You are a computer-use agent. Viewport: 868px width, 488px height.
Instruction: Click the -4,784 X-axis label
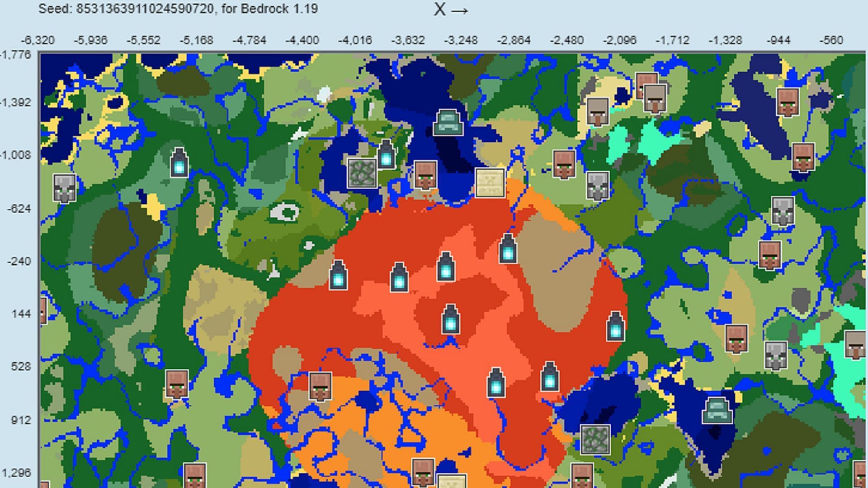(249, 40)
